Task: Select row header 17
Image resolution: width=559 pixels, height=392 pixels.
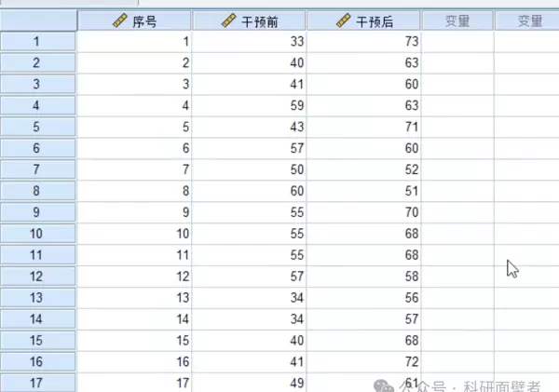Action: click(37, 382)
